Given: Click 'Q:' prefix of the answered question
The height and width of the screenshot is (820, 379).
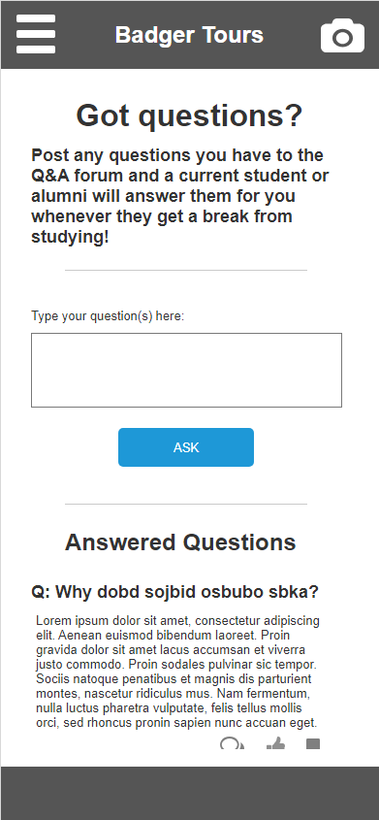Looking at the screenshot, I should tap(41, 592).
